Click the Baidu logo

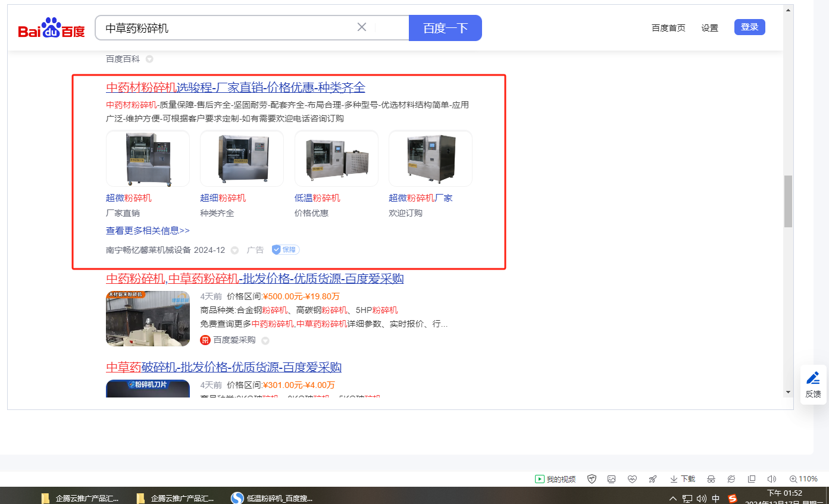pyautogui.click(x=51, y=28)
